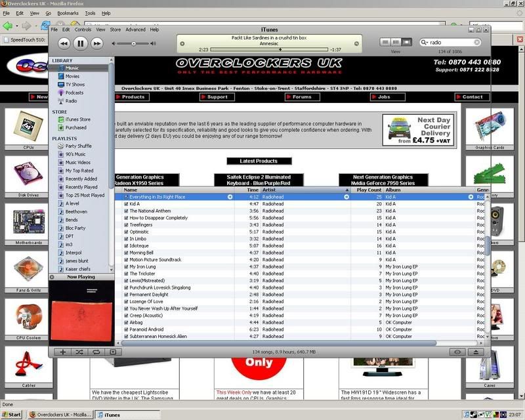Screen dimensions: 525x420
Task: Open Purchased list in sidebar
Action: (75, 127)
